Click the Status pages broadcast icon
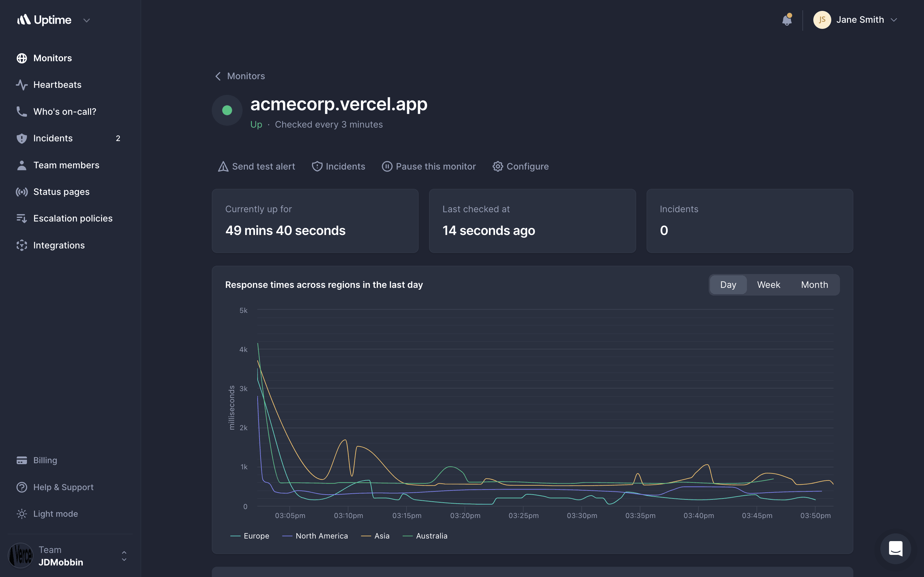Image resolution: width=924 pixels, height=577 pixels. (x=22, y=192)
